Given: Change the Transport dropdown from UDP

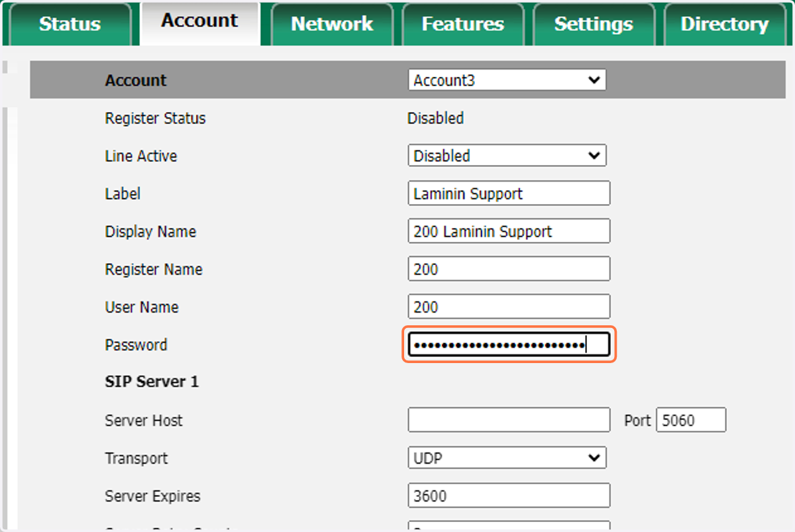Looking at the screenshot, I should point(507,458).
